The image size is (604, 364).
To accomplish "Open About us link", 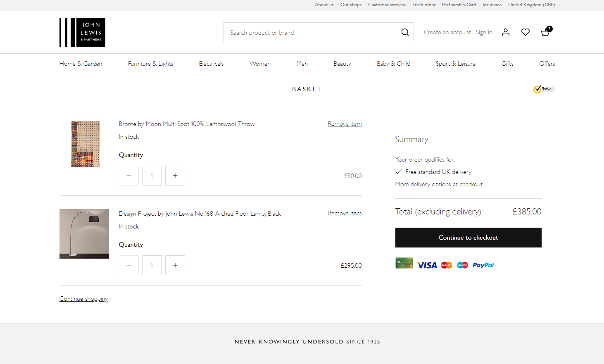I will (324, 5).
